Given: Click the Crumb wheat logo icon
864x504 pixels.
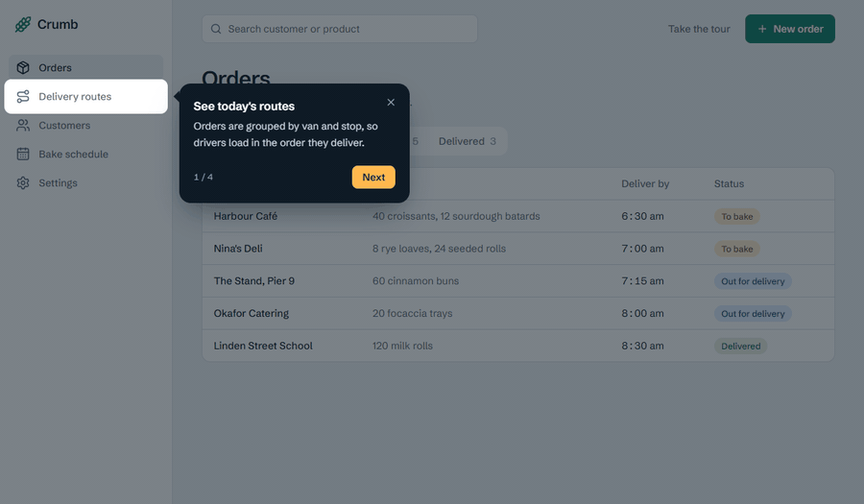Looking at the screenshot, I should click(23, 24).
